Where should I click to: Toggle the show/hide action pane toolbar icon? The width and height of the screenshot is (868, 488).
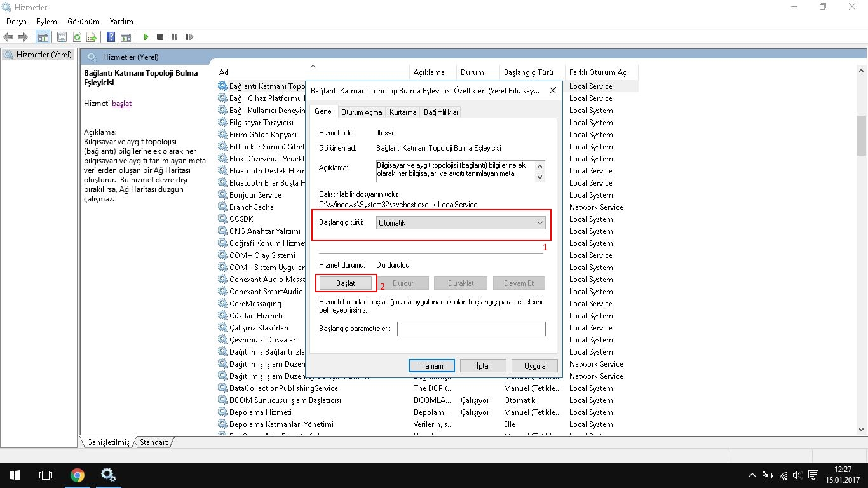pos(126,37)
